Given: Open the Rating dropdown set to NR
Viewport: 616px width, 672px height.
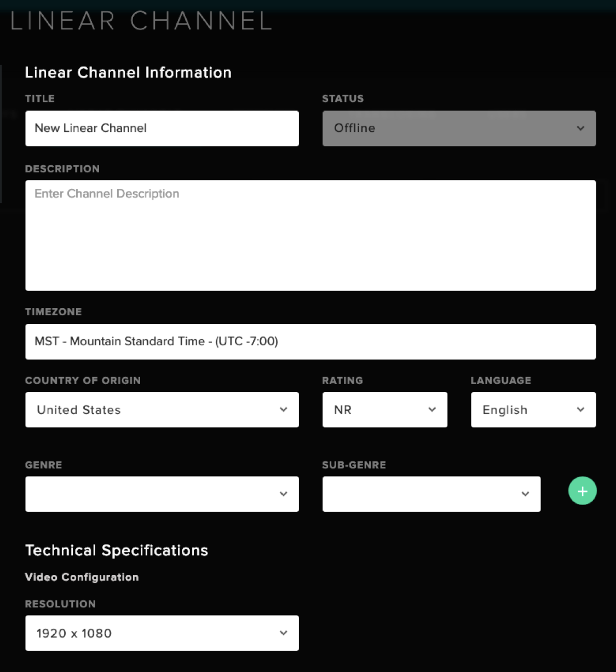Looking at the screenshot, I should (x=385, y=409).
